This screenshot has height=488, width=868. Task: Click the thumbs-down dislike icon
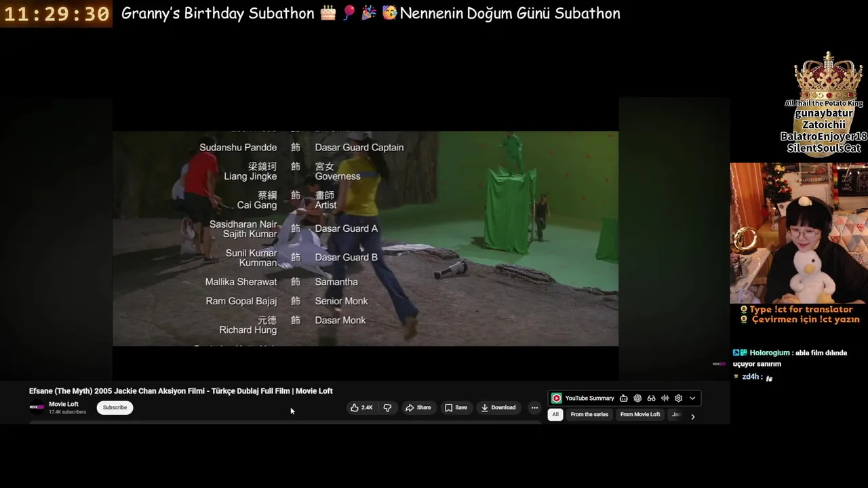(387, 407)
